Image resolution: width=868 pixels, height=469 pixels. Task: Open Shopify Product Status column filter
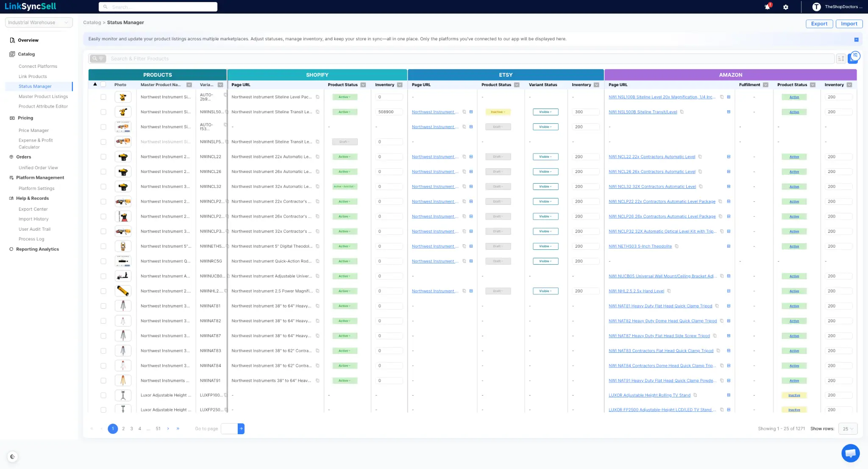363,85
